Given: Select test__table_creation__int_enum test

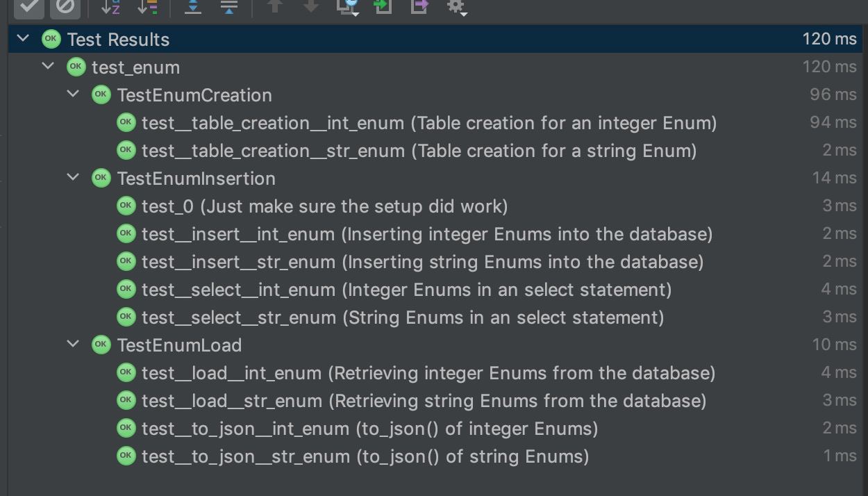Looking at the screenshot, I should click(x=272, y=123).
